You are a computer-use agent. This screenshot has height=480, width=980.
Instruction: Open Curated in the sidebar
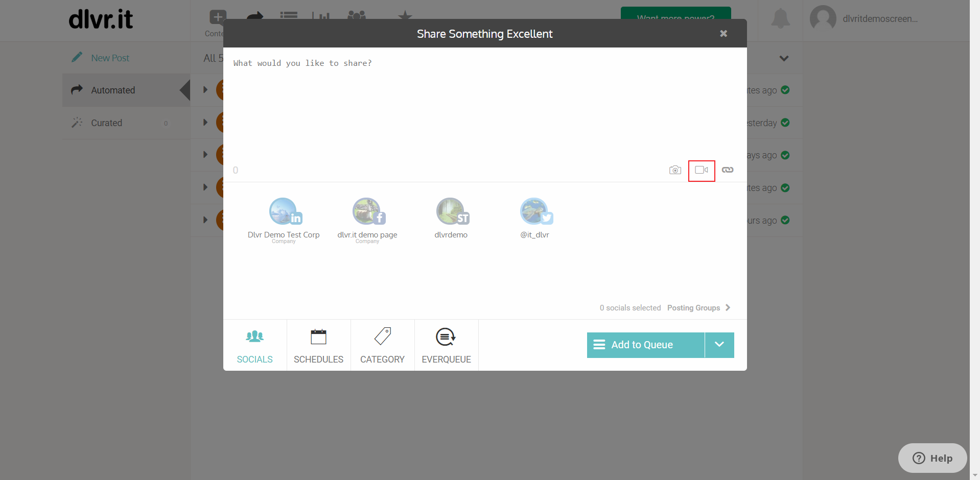(126, 123)
